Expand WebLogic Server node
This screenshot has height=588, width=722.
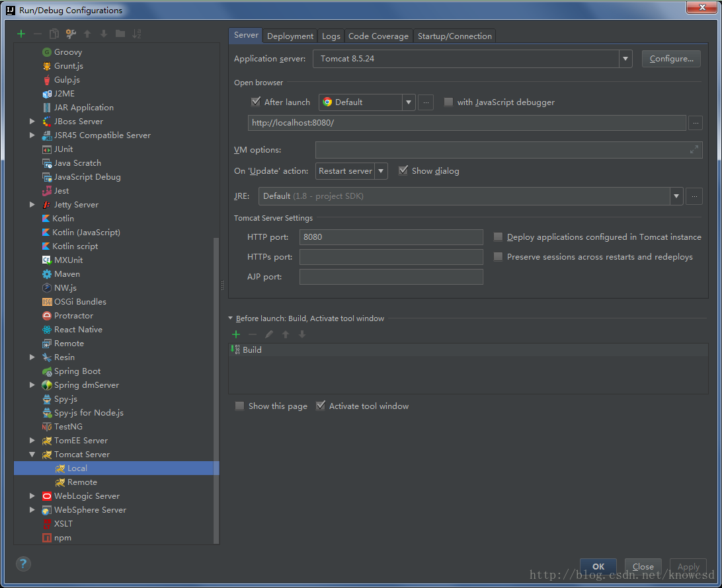(32, 496)
